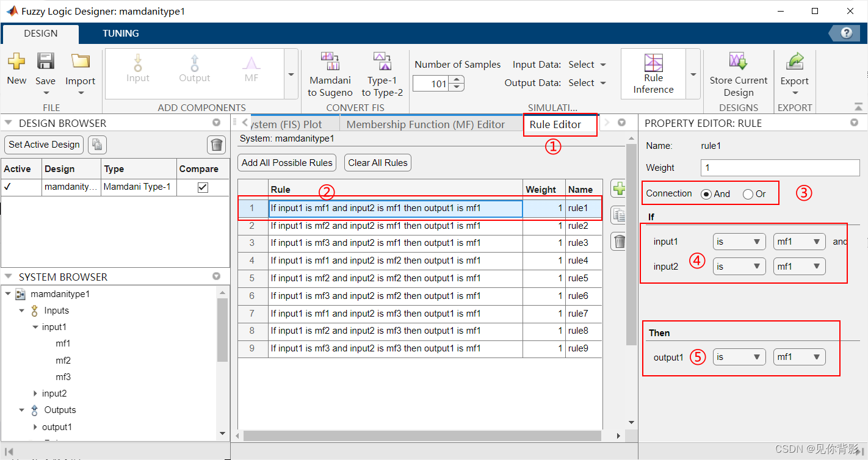Click the Property Editor panel options icon
Image resolution: width=868 pixels, height=460 pixels.
click(x=854, y=123)
